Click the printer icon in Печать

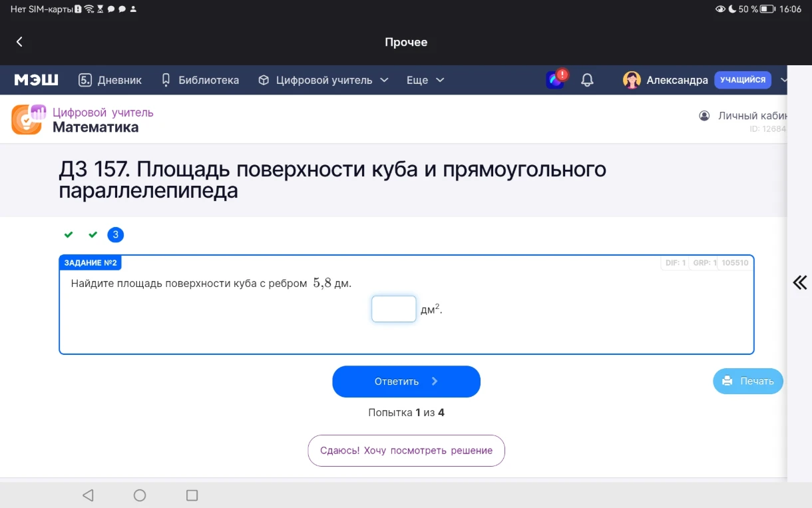click(x=727, y=381)
